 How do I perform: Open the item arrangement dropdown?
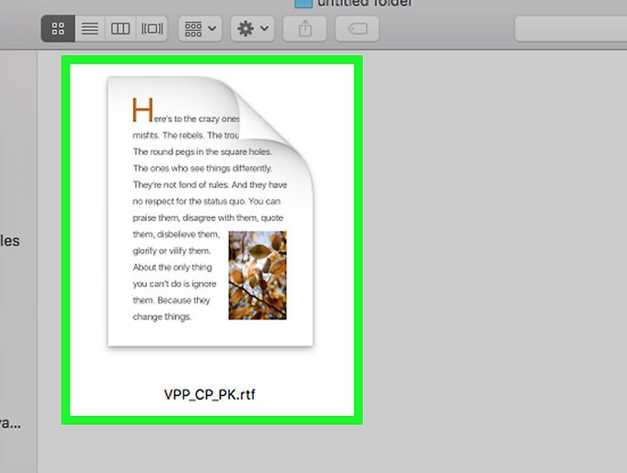tap(200, 28)
